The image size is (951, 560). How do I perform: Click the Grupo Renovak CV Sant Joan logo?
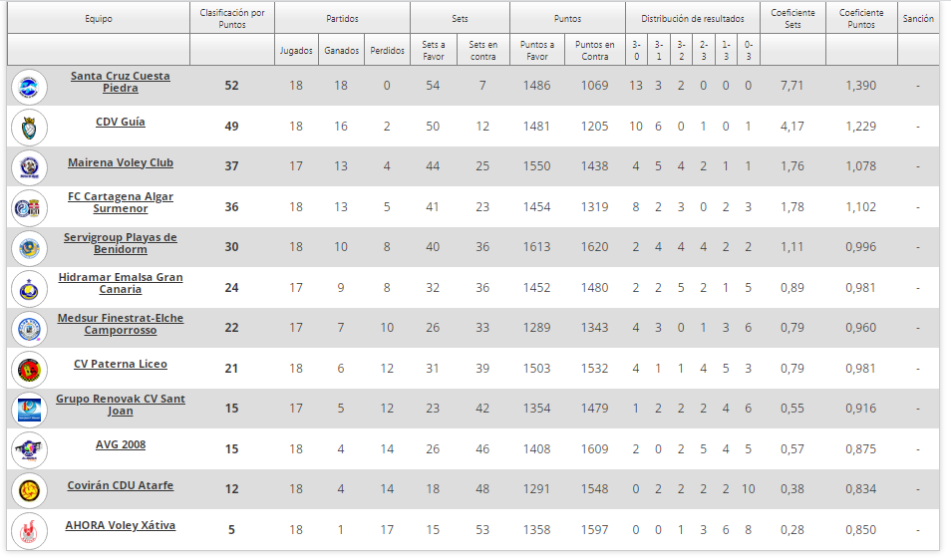pos(29,410)
